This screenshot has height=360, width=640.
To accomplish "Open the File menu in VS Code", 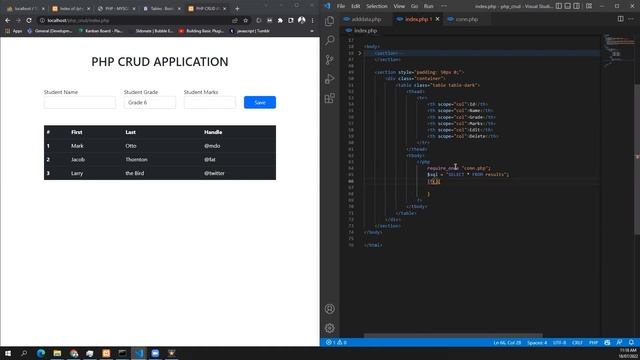I will (341, 6).
